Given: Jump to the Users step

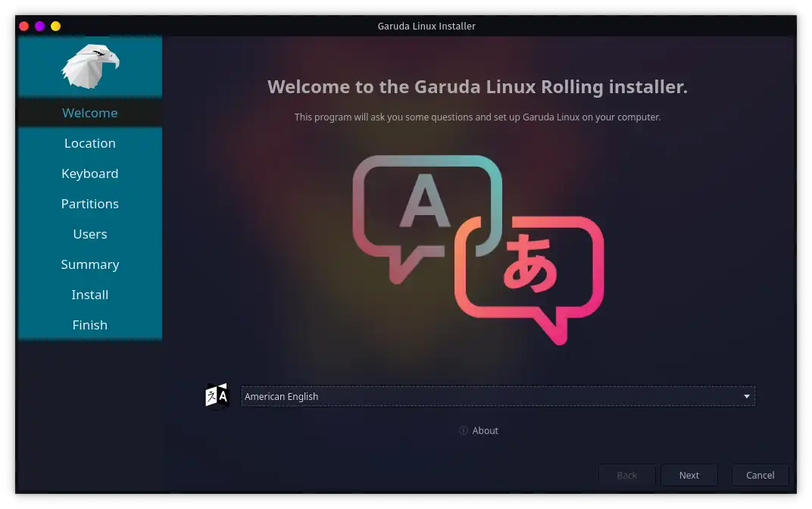Looking at the screenshot, I should click(90, 234).
